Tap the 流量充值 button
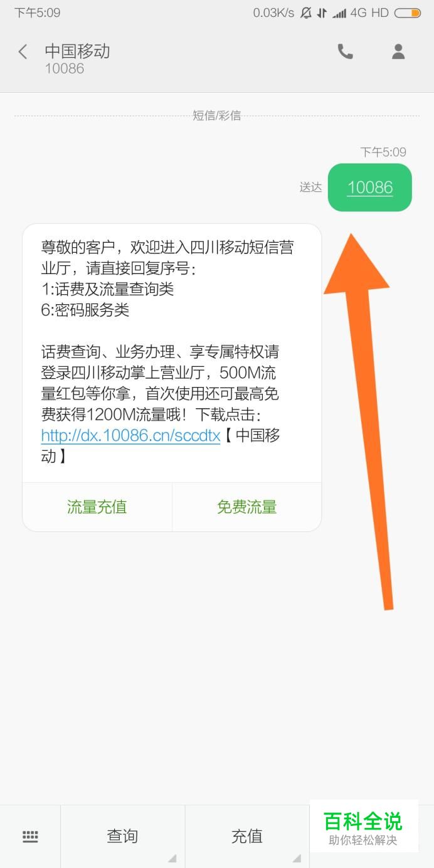Screen dimensions: 434x868 coord(97,507)
